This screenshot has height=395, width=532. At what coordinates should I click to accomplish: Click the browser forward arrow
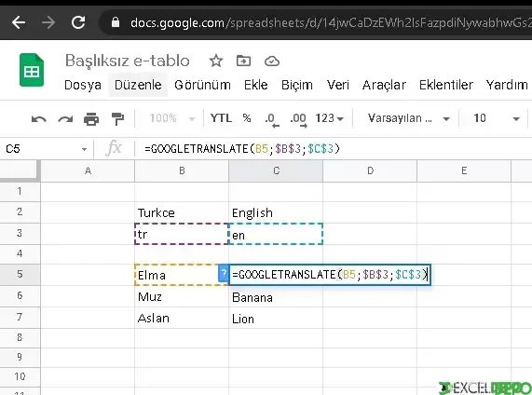pyautogui.click(x=48, y=22)
